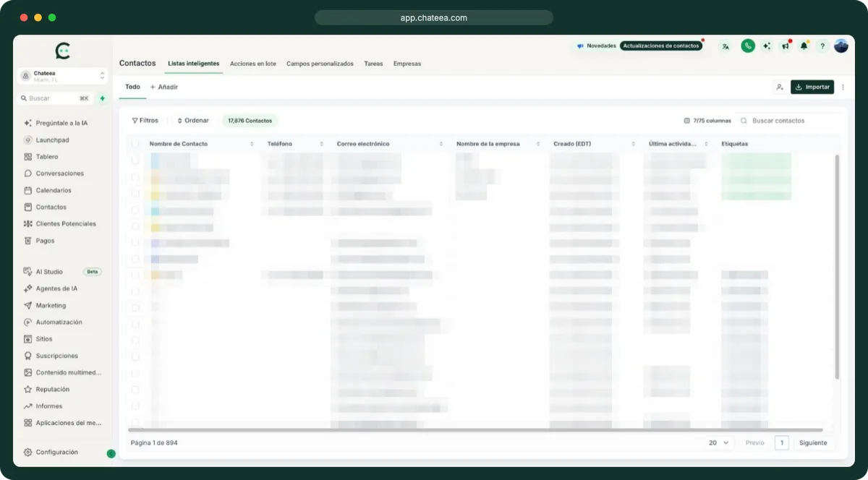This screenshot has width=868, height=480.
Task: Open Pregúntale a la IA
Action: coord(56,123)
